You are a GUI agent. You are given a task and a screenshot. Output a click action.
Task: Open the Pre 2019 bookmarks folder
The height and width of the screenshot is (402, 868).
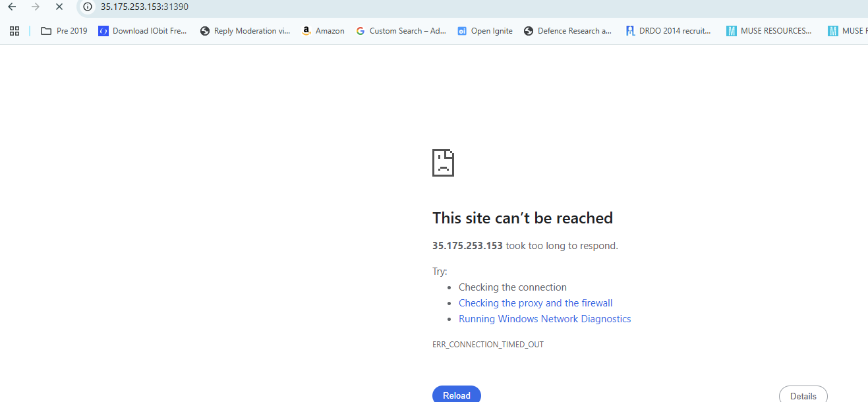[64, 31]
